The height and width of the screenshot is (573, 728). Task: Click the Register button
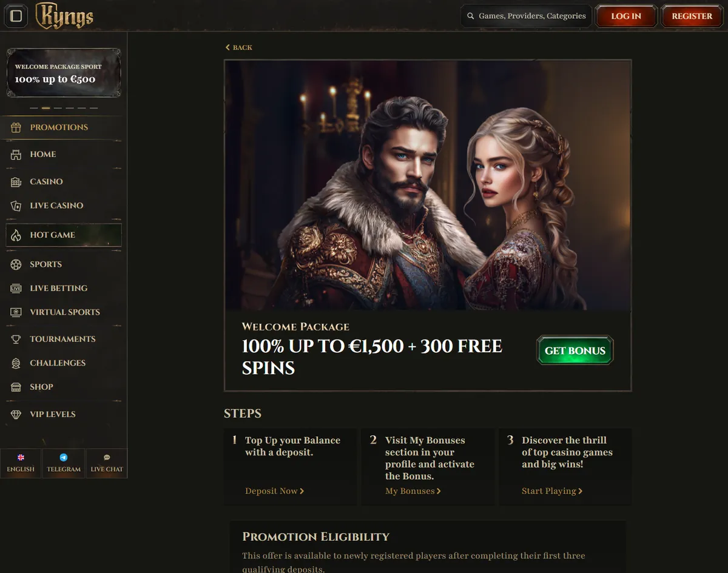692,16
